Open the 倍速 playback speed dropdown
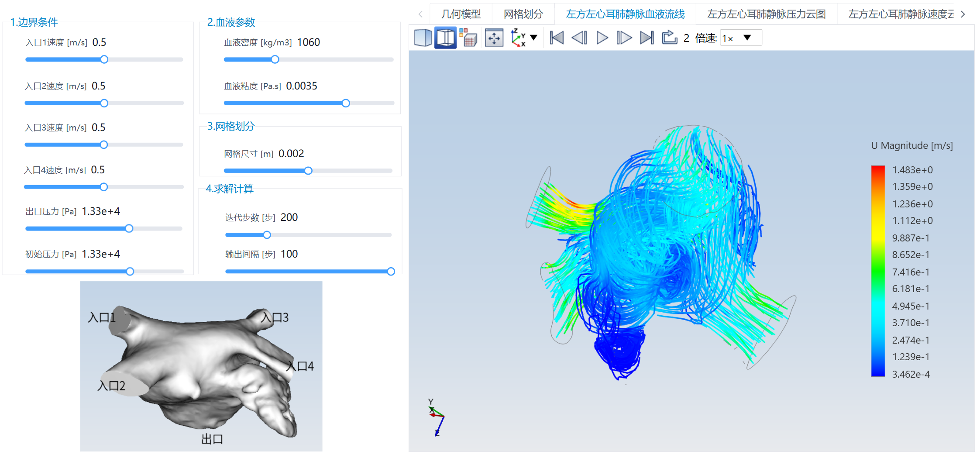980x458 pixels. click(741, 38)
